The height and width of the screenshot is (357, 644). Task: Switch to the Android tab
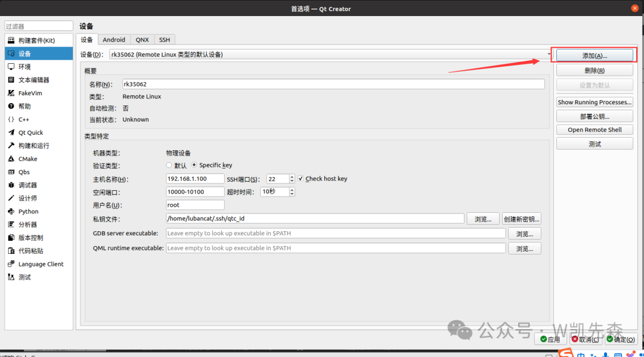(x=113, y=40)
